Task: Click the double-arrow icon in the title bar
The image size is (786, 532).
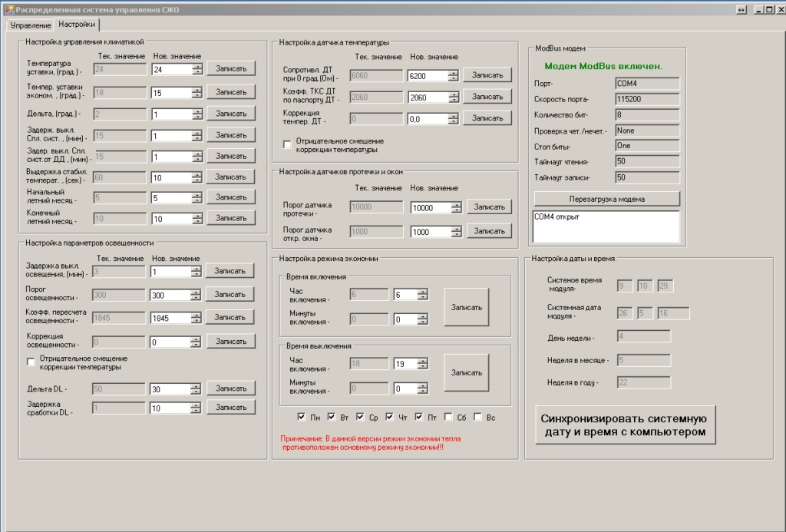Action: [741, 9]
